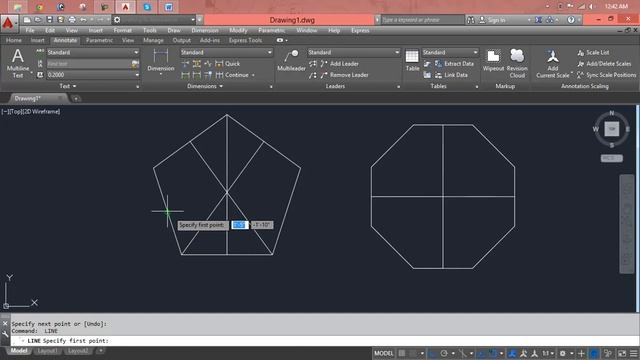Click the add layout plus button
640x360 pixels.
[x=100, y=351]
